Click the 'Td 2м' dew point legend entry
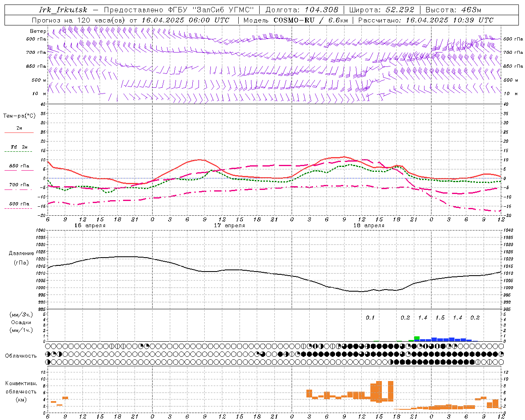525x420 pixels. pos(19,147)
